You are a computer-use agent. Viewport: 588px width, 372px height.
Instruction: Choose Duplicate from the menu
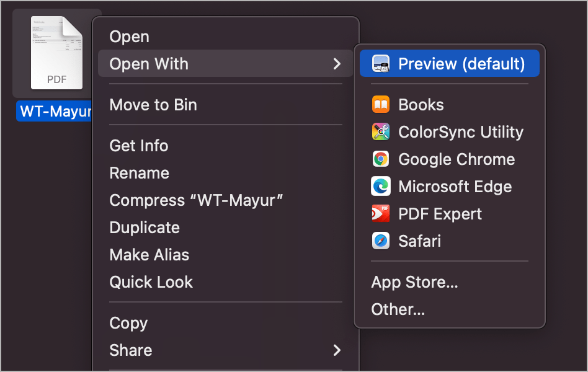(145, 228)
